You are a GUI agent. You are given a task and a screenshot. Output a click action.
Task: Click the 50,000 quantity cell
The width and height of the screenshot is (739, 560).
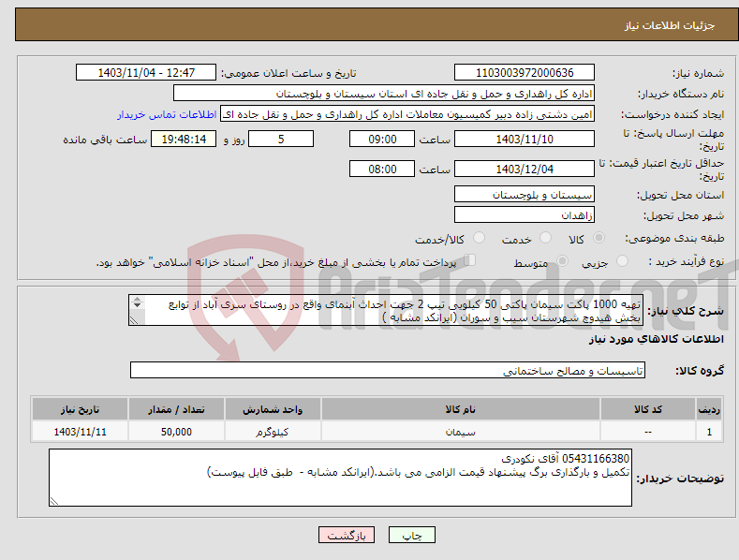[x=176, y=432]
